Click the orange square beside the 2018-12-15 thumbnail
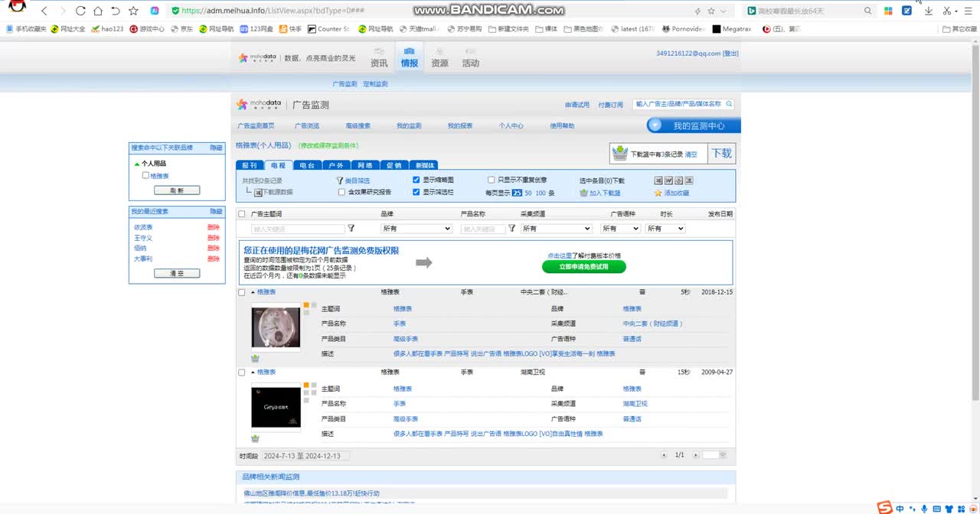The width and height of the screenshot is (980, 514). click(306, 305)
